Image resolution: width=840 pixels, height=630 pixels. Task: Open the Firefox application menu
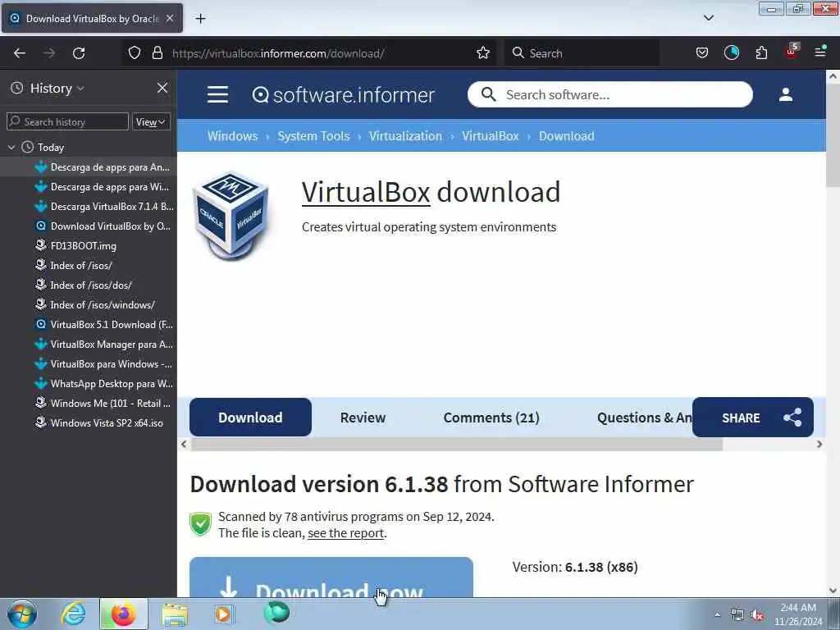coord(820,52)
